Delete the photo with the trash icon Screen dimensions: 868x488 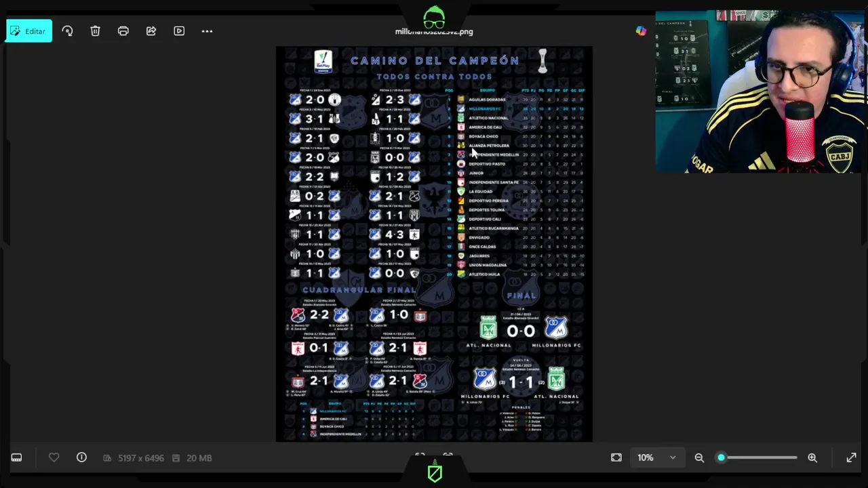pyautogui.click(x=95, y=31)
